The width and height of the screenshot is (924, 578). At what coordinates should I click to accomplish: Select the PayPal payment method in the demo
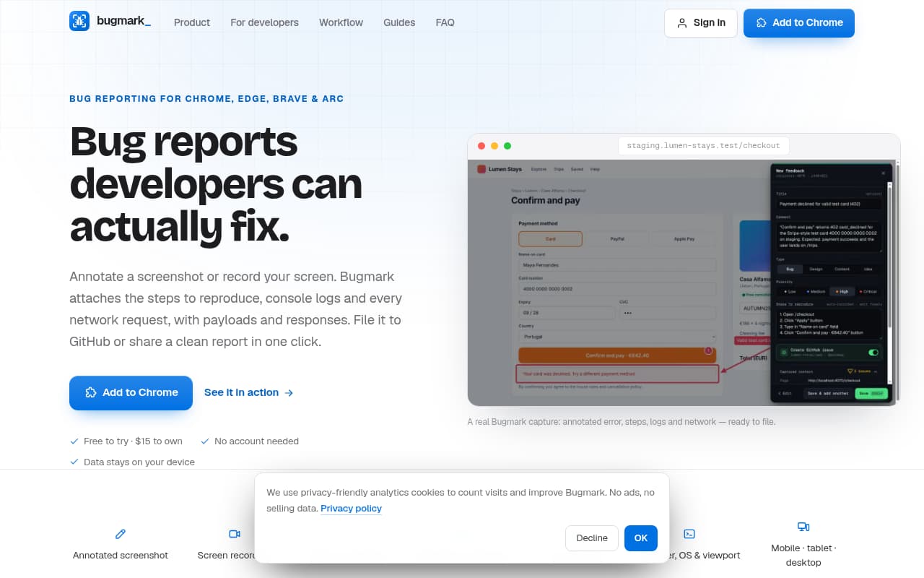coord(616,238)
